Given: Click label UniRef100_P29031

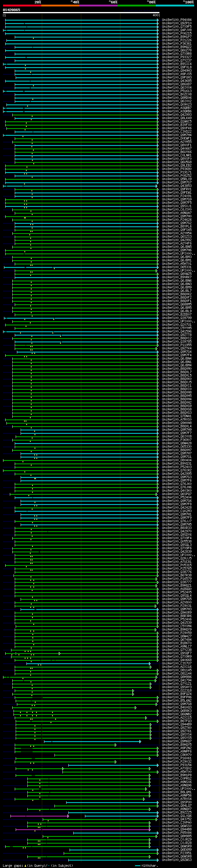Looking at the screenshot, I should [177, 606].
